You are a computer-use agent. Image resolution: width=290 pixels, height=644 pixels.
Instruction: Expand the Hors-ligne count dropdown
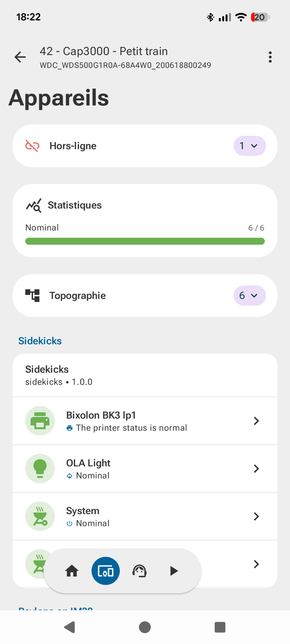click(x=249, y=146)
